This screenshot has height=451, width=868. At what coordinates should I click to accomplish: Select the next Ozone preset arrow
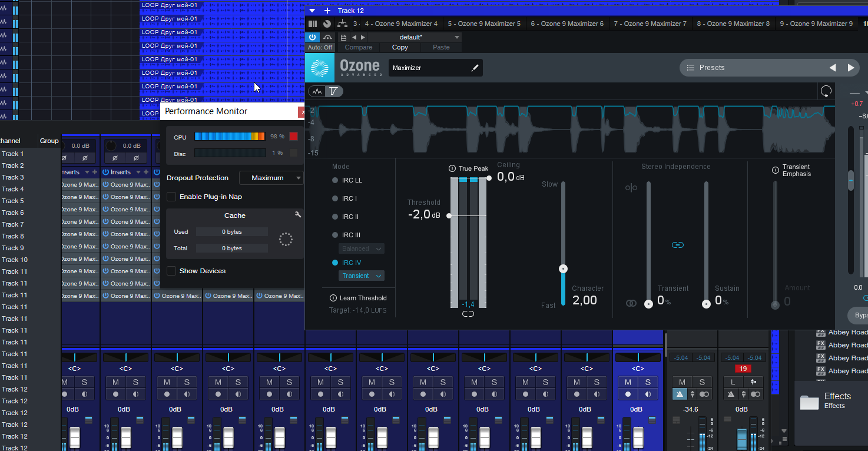tap(851, 68)
